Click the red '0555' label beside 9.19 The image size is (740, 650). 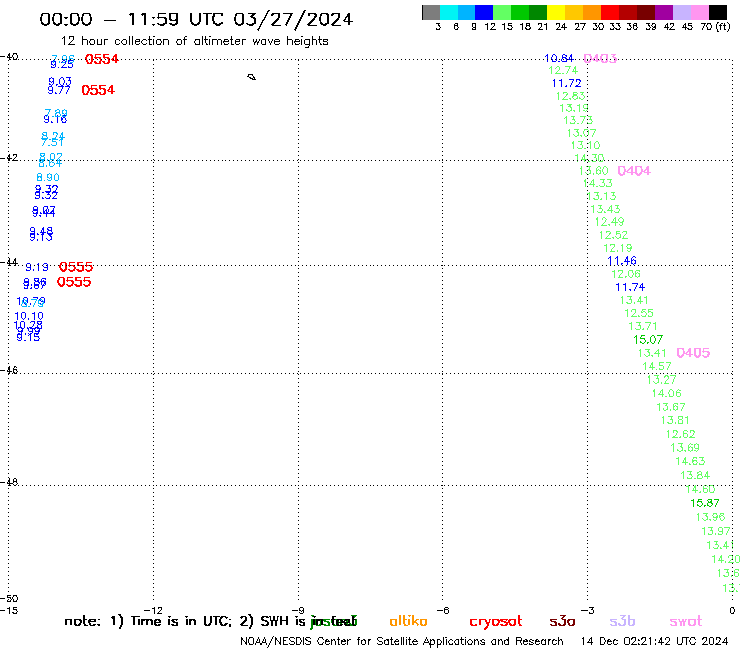76,267
